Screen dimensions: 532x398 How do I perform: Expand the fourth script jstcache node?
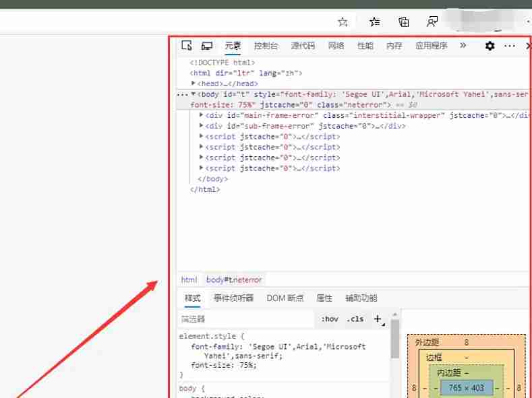pyautogui.click(x=201, y=168)
